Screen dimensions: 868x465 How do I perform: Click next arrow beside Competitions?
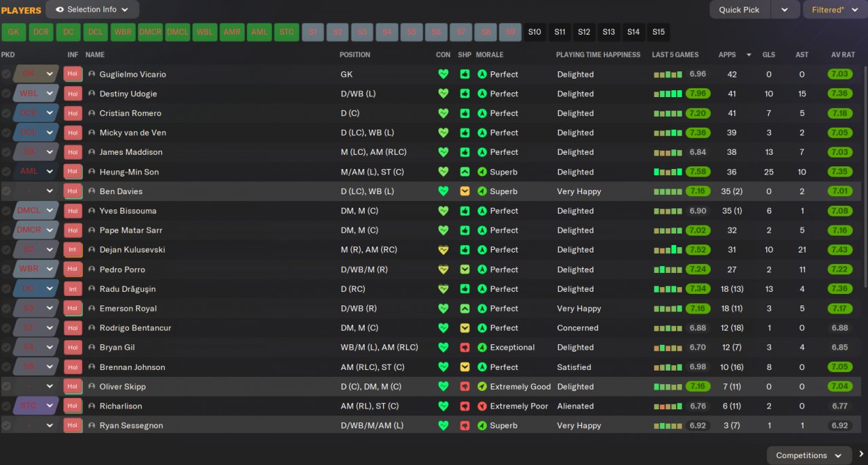click(861, 454)
